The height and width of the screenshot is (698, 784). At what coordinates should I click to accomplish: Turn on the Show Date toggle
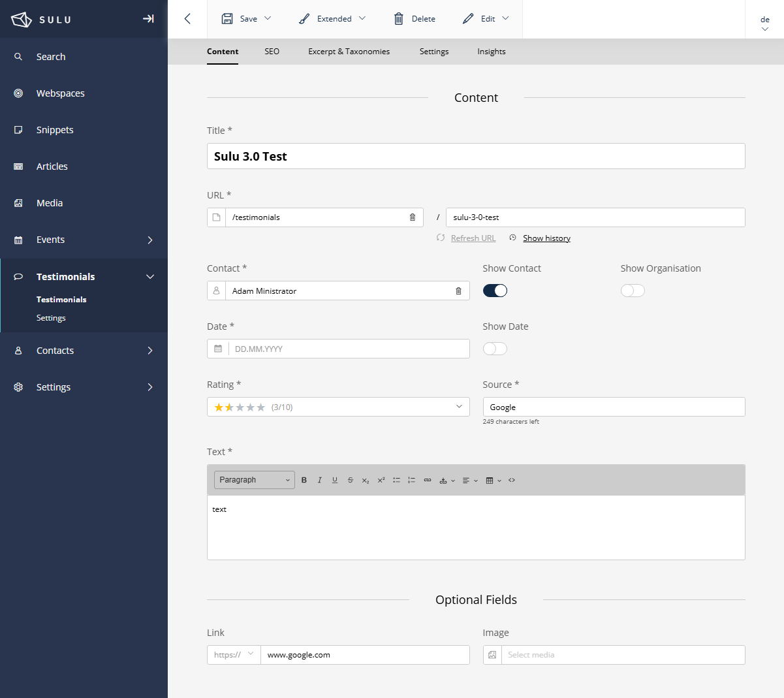pos(495,349)
